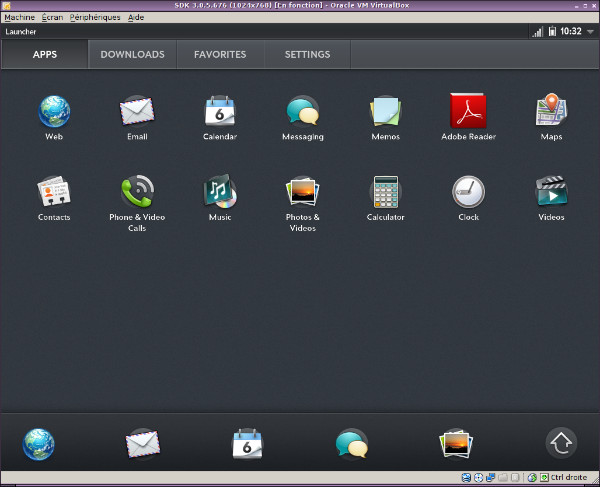This screenshot has height=487, width=600.
Task: Launch Phone & Video Calls
Action: (x=137, y=203)
